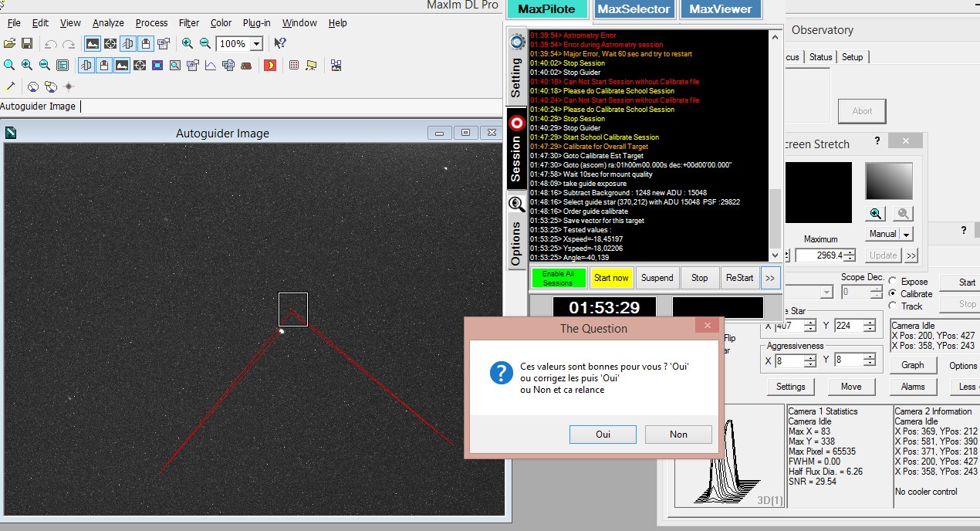
Task: Click the stacked books icon
Action: pyautogui.click(x=246, y=66)
